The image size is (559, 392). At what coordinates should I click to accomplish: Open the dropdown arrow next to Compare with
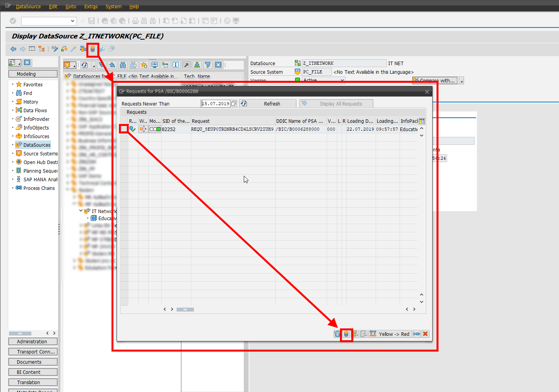(x=462, y=81)
